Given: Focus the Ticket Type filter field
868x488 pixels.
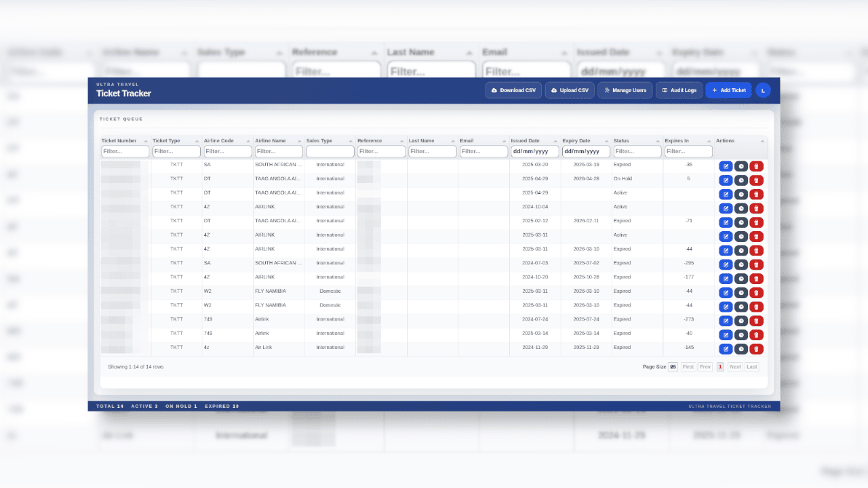Looking at the screenshot, I should [x=176, y=152].
